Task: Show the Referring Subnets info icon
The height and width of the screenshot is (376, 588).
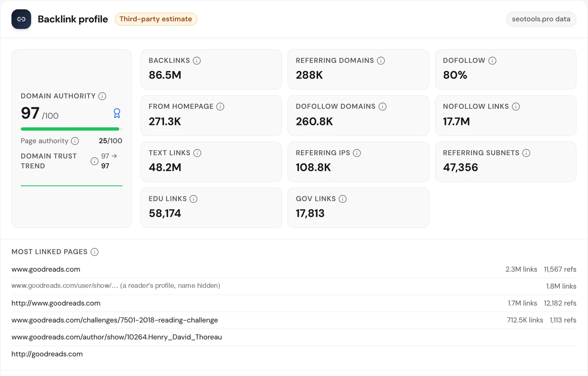Action: (x=526, y=153)
